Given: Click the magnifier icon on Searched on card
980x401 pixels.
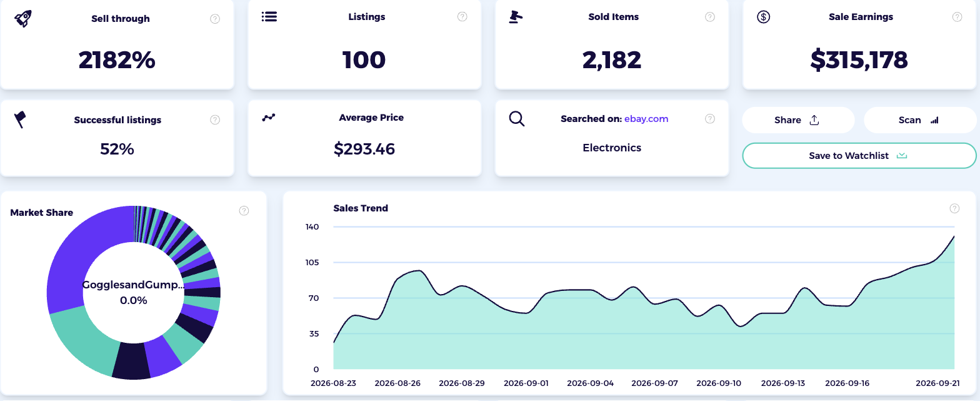Looking at the screenshot, I should coord(517,118).
